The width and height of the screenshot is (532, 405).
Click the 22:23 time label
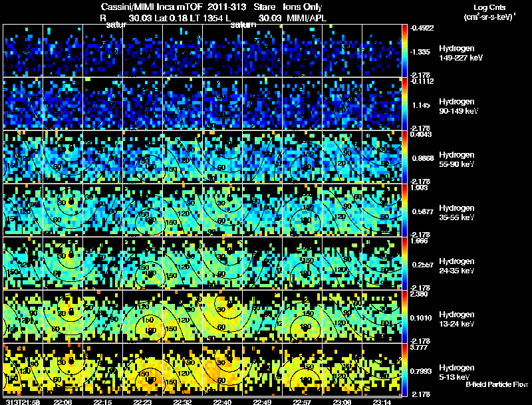coord(142,402)
